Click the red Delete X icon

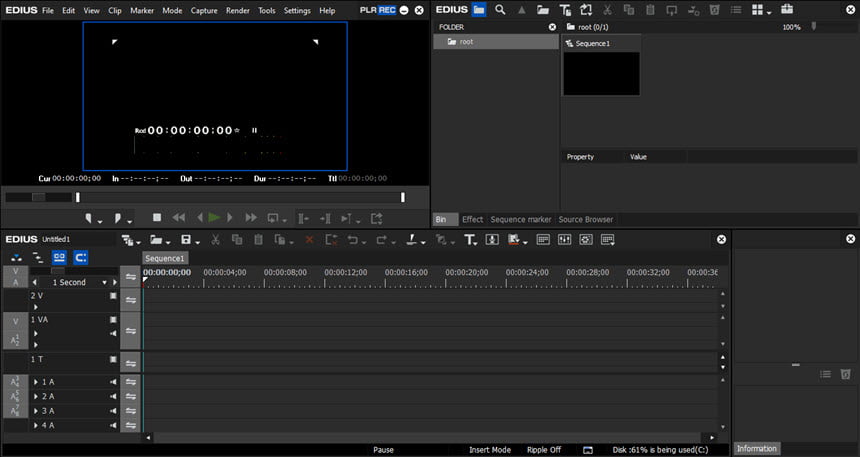point(309,240)
